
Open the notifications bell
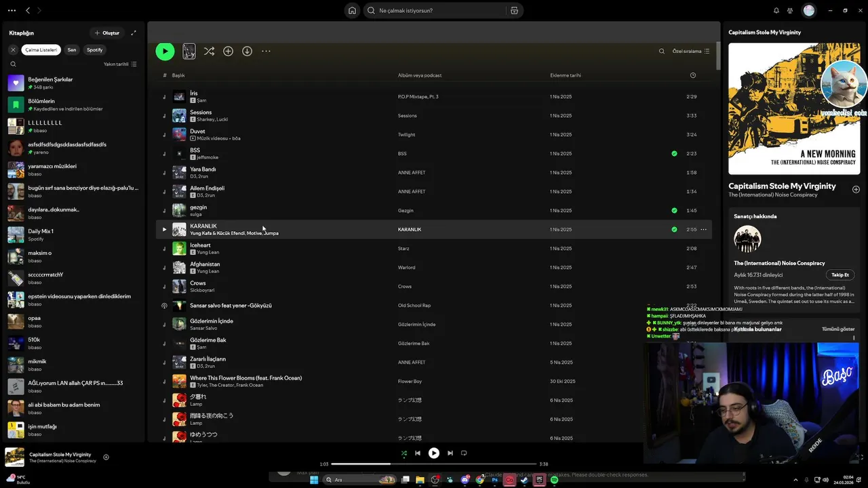pyautogui.click(x=776, y=10)
